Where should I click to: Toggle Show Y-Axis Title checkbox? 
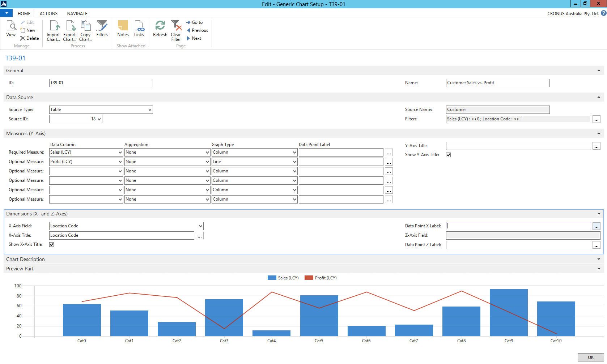point(449,155)
